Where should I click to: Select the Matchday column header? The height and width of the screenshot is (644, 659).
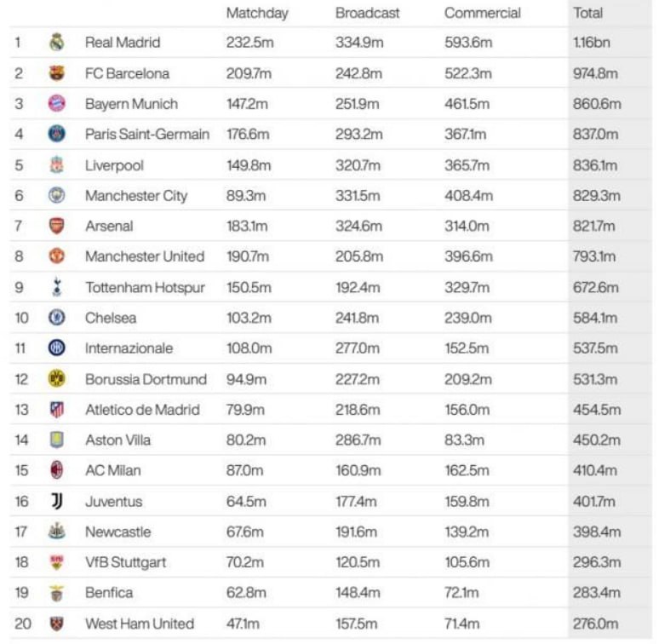pos(257,13)
